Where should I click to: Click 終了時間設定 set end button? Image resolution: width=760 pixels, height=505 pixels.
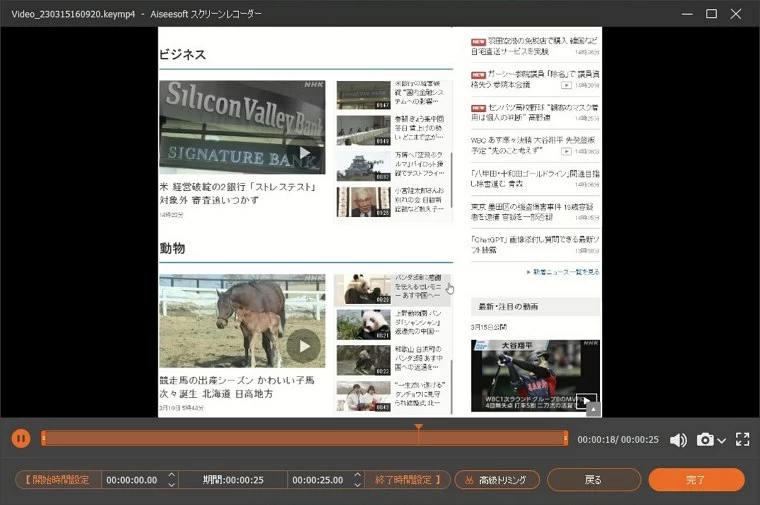point(407,480)
